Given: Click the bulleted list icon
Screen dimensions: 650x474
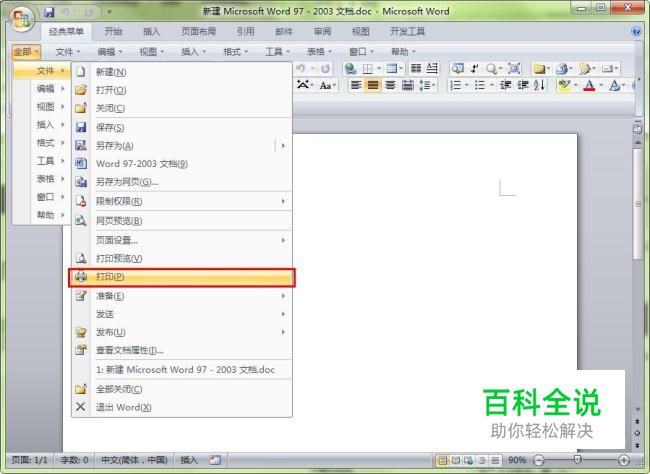Looking at the screenshot, I should pyautogui.click(x=480, y=85).
